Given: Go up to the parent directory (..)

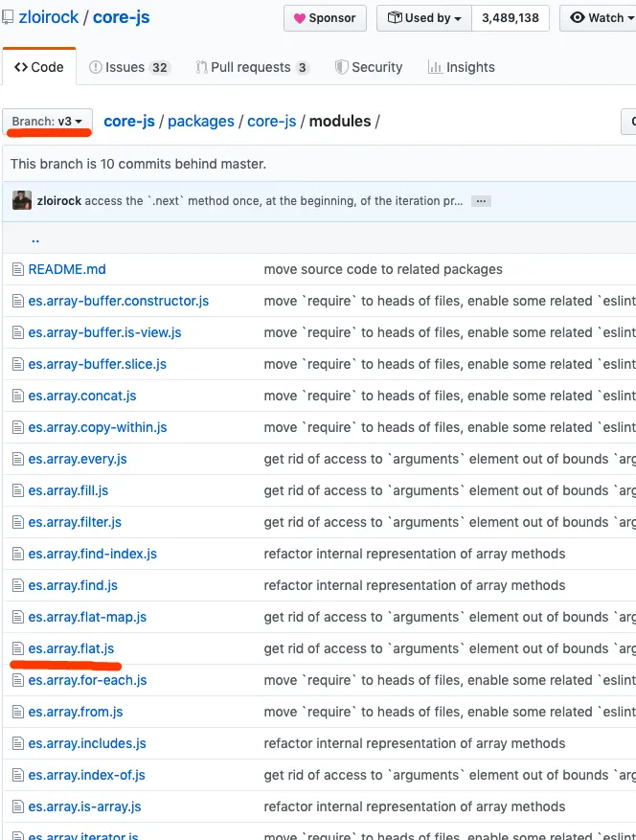Looking at the screenshot, I should (x=35, y=238).
